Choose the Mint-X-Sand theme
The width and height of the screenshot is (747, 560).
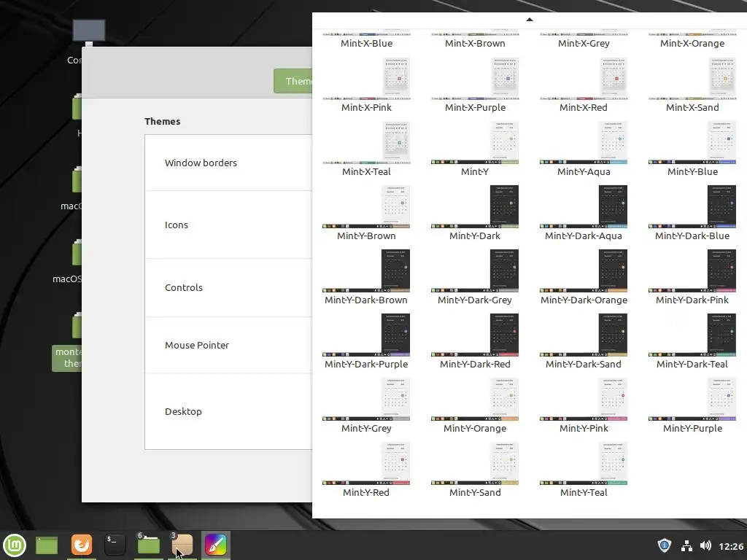[692, 85]
